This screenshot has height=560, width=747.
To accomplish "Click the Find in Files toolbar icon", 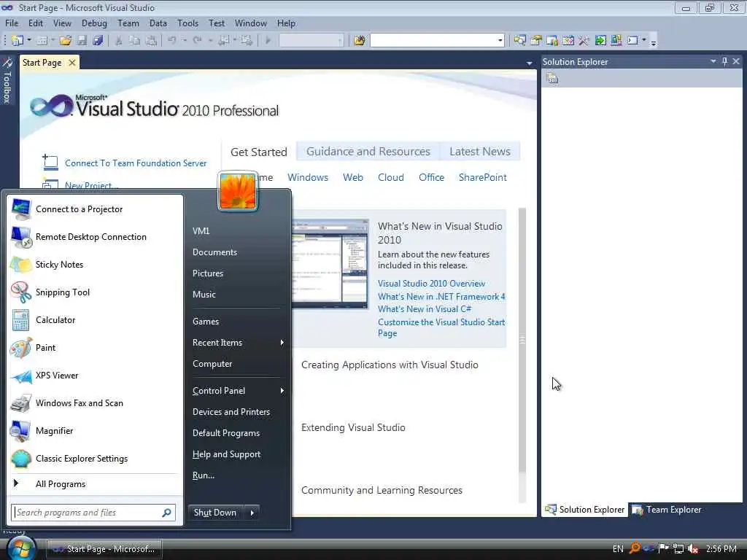I will click(x=360, y=41).
